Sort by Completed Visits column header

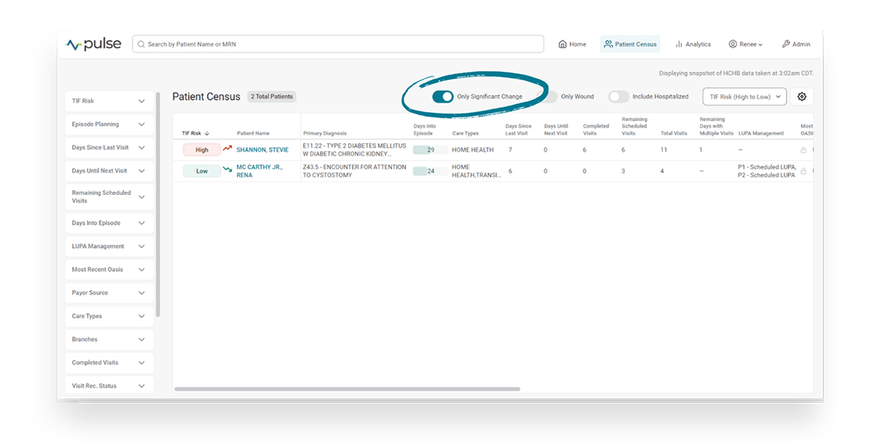coord(596,130)
